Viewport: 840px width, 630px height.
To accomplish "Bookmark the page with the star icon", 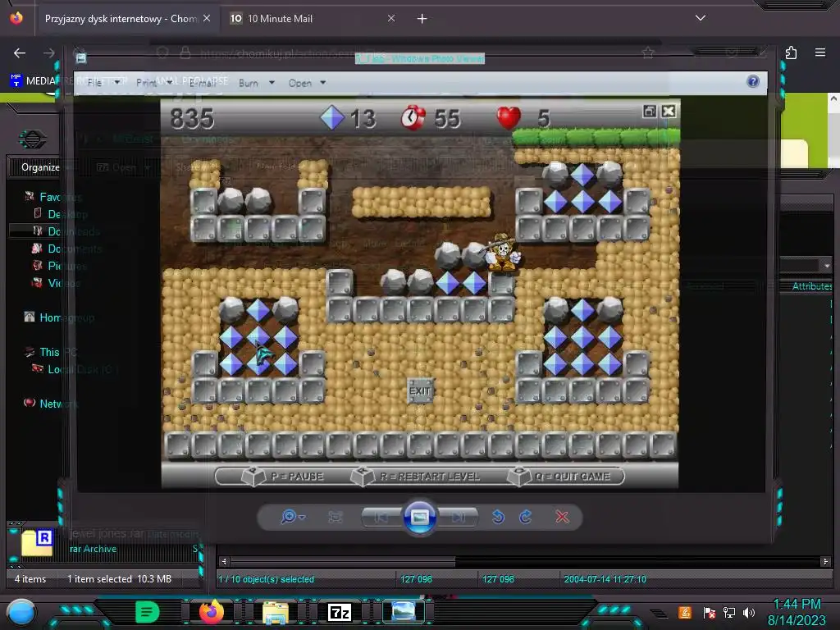I will 648,52.
